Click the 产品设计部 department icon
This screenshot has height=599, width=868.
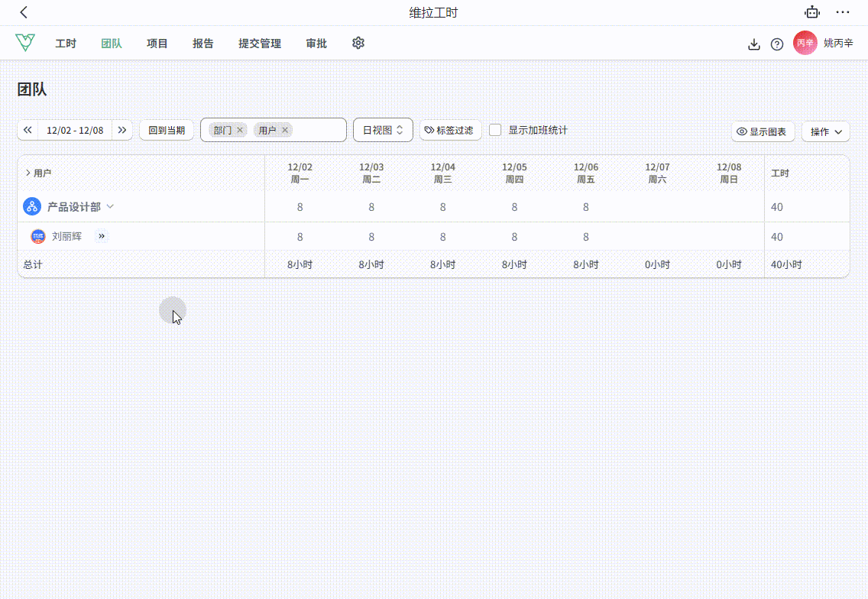[x=32, y=206]
